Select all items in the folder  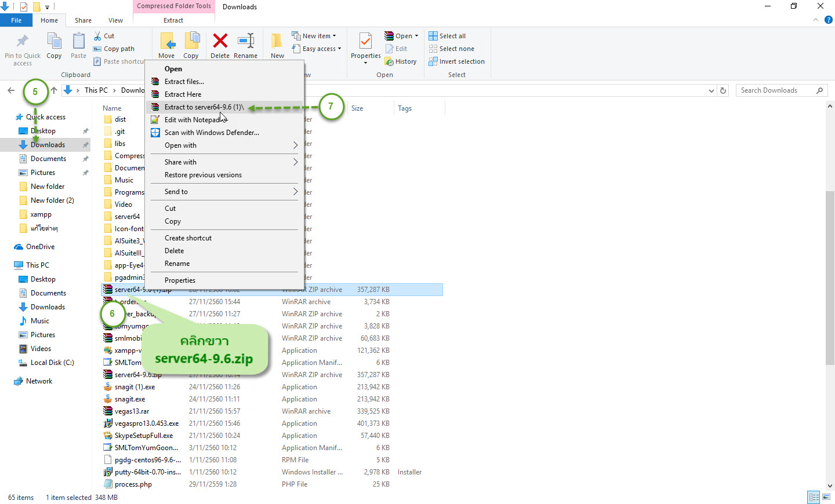[x=447, y=35]
